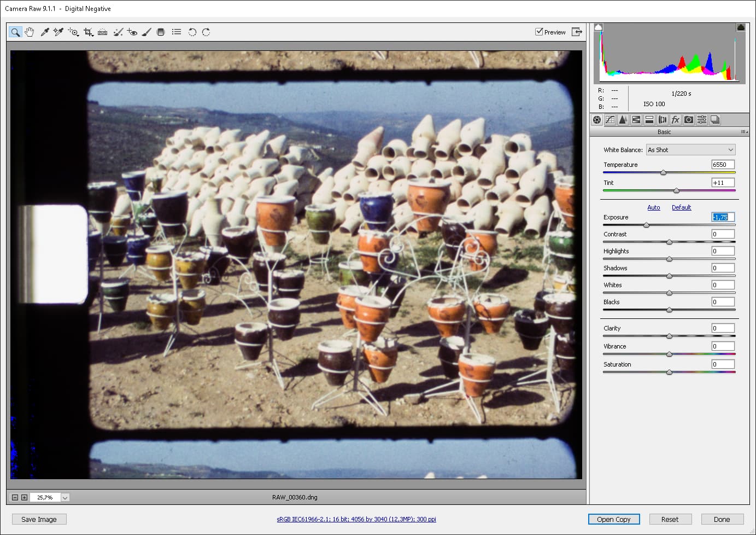Select the Color Sampler tool

(x=58, y=32)
